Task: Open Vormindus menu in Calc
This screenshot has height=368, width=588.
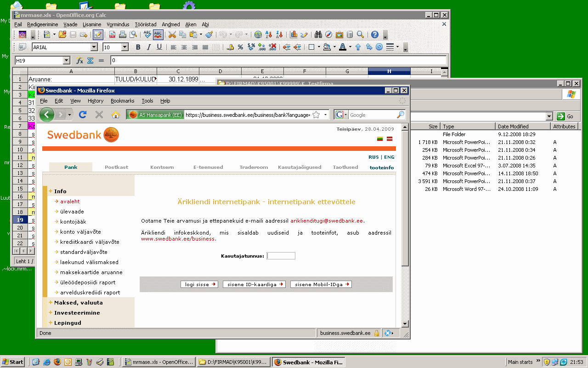Action: [x=118, y=24]
